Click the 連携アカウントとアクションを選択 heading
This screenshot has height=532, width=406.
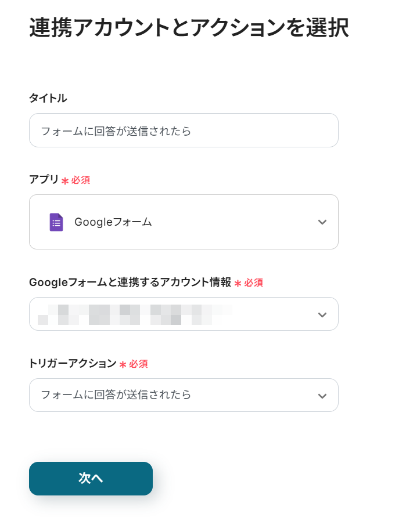coord(189,28)
